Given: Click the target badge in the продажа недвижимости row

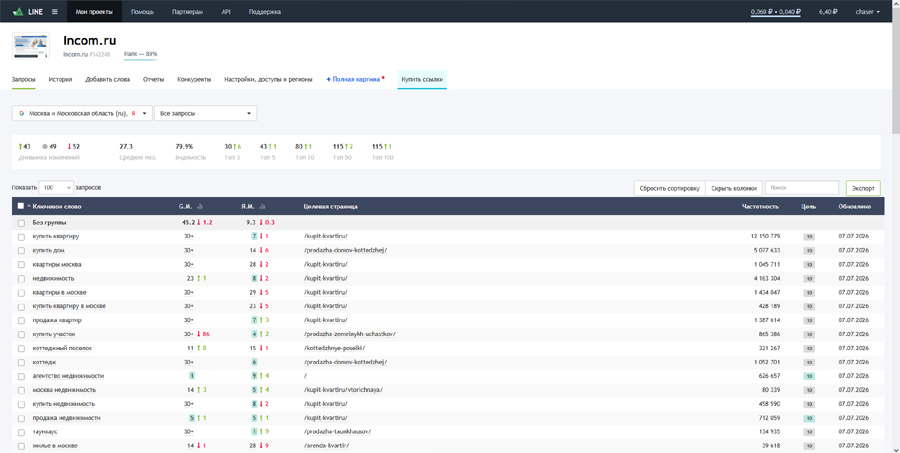Looking at the screenshot, I should point(809,418).
